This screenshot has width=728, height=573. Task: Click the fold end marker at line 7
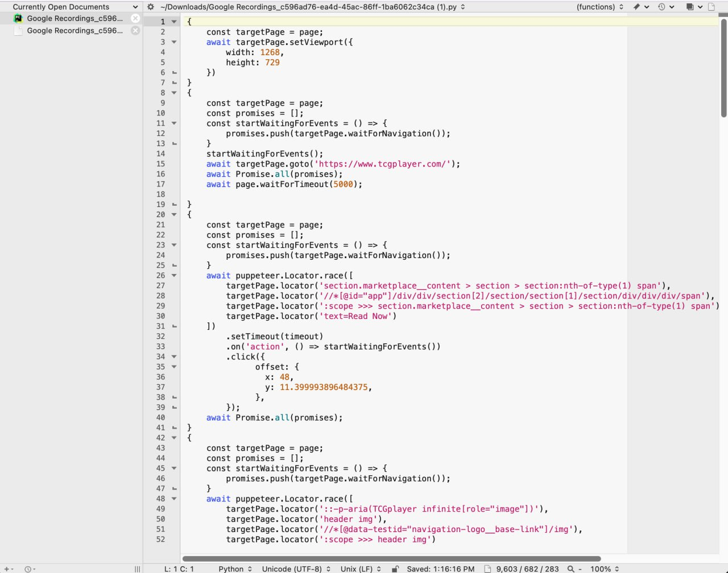pyautogui.click(x=174, y=83)
